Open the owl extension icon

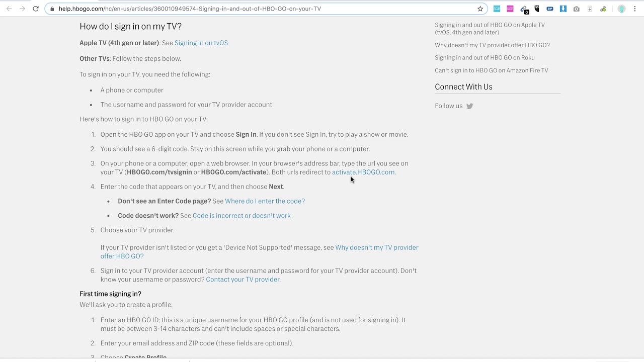click(x=537, y=9)
